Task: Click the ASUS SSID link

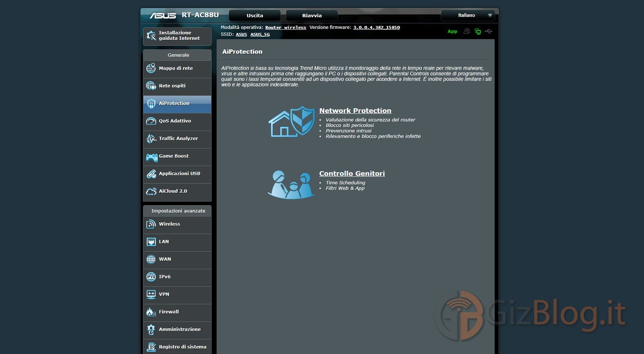Action: pos(242,35)
